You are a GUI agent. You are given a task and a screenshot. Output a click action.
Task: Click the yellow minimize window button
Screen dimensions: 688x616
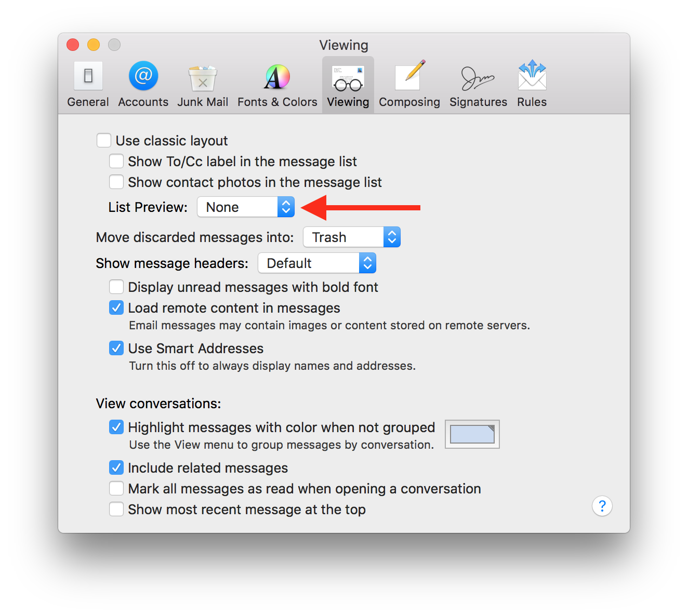coord(94,45)
